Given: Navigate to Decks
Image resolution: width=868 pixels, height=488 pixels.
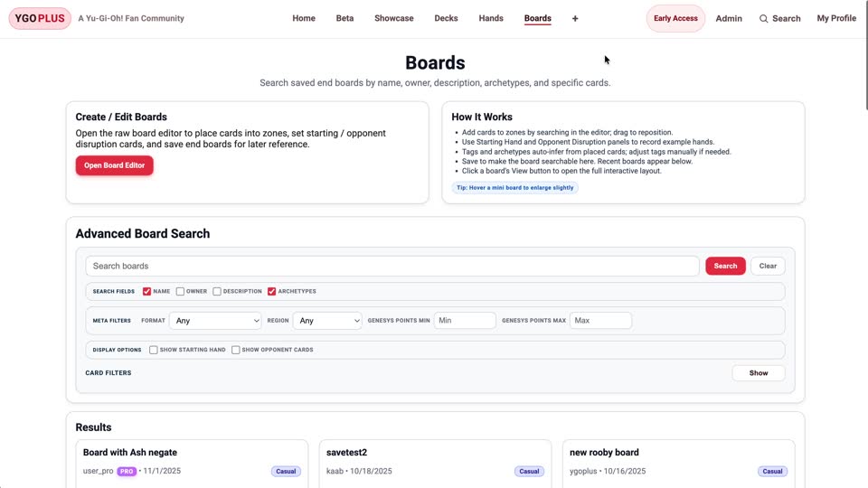Looking at the screenshot, I should (x=446, y=18).
